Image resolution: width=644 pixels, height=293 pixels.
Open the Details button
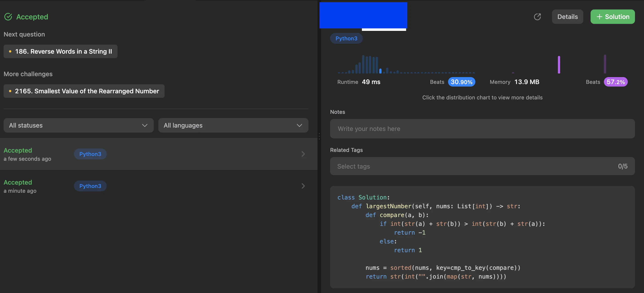(568, 17)
